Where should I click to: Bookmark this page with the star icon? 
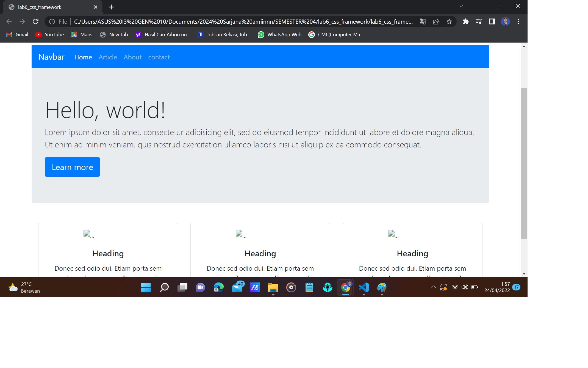click(449, 21)
